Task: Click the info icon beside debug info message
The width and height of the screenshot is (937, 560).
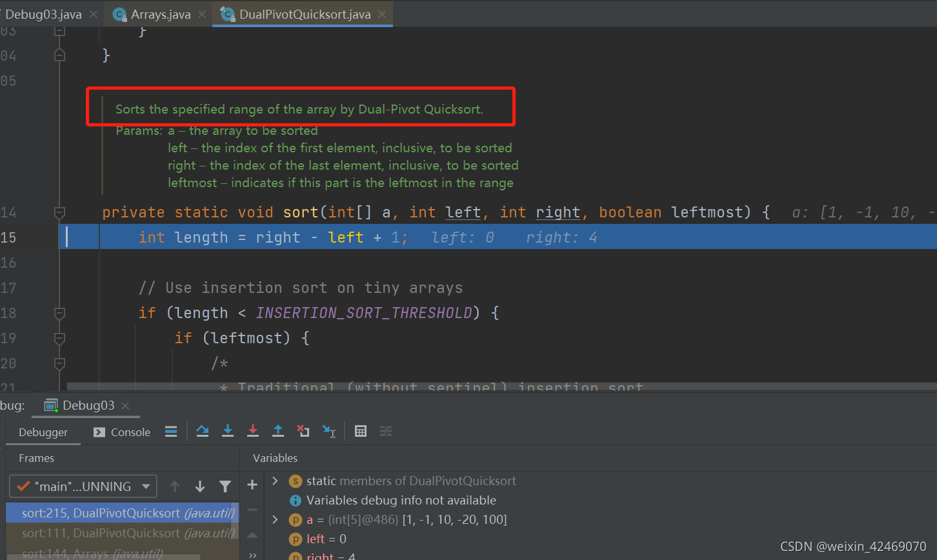Action: (x=295, y=500)
